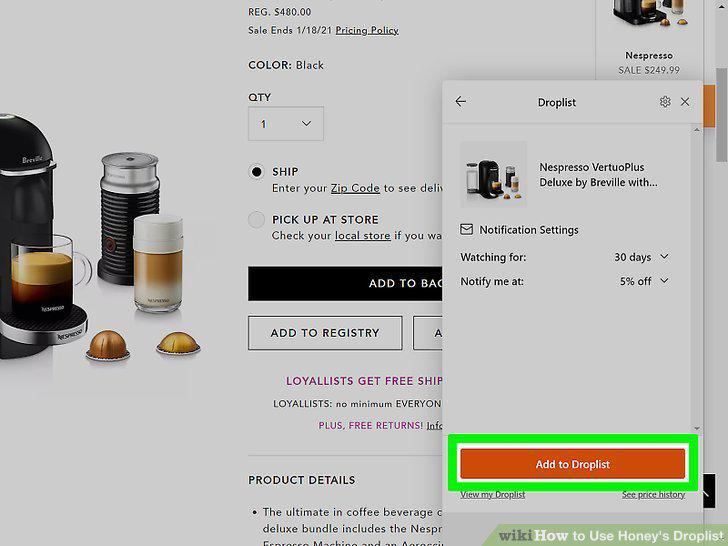Click the ADD TO BAG button
The width and height of the screenshot is (728, 546).
pyautogui.click(x=345, y=283)
